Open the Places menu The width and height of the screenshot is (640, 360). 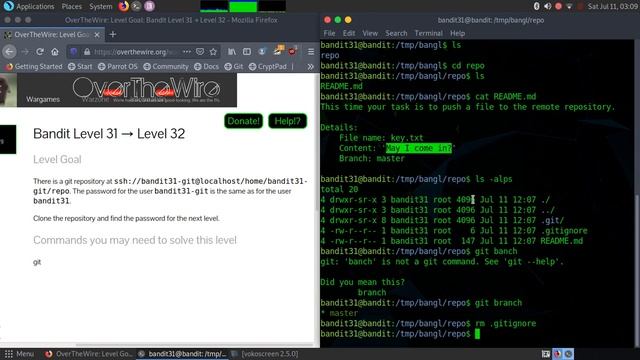(x=72, y=6)
